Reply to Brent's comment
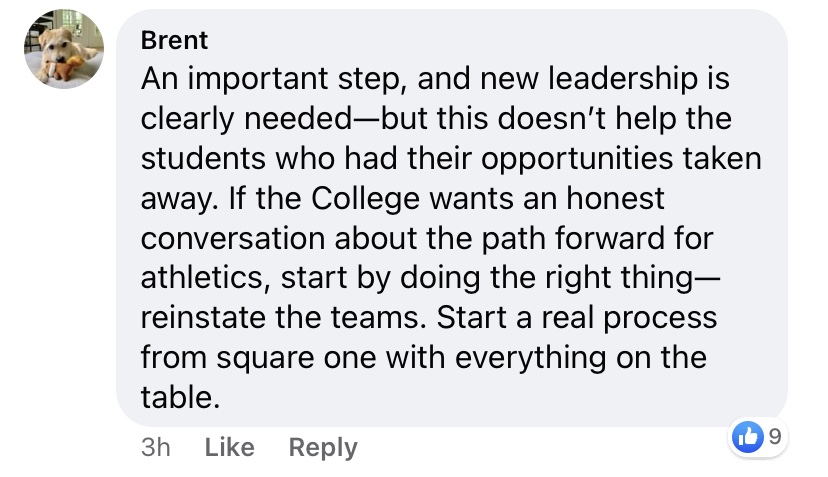This screenshot has width=828, height=477. point(322,447)
